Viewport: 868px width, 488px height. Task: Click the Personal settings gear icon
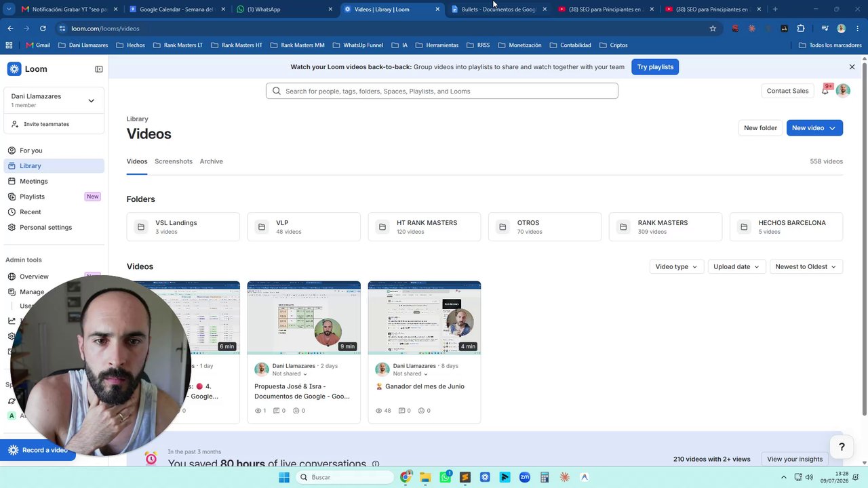tap(12, 227)
